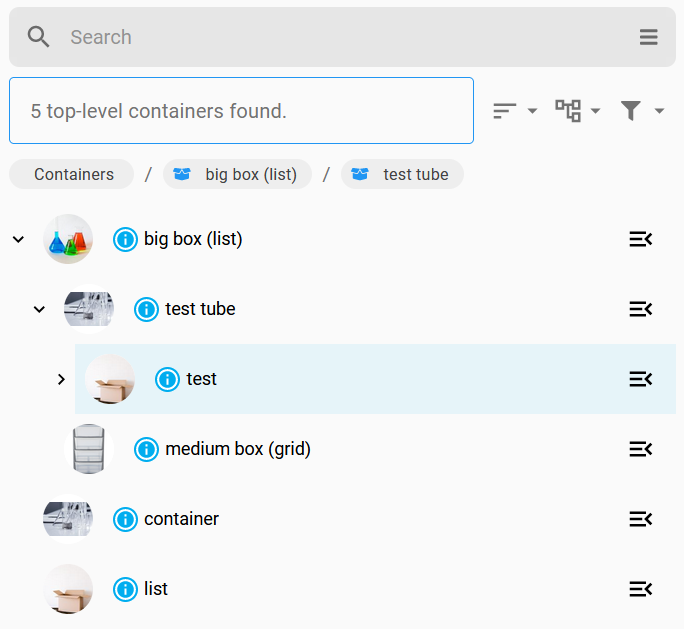The image size is (684, 629).
Task: Show info for big box (list)
Action: pos(125,239)
